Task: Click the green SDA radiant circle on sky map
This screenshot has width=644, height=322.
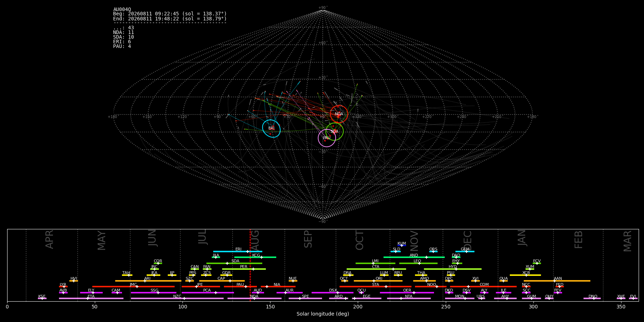Action: 335,131
